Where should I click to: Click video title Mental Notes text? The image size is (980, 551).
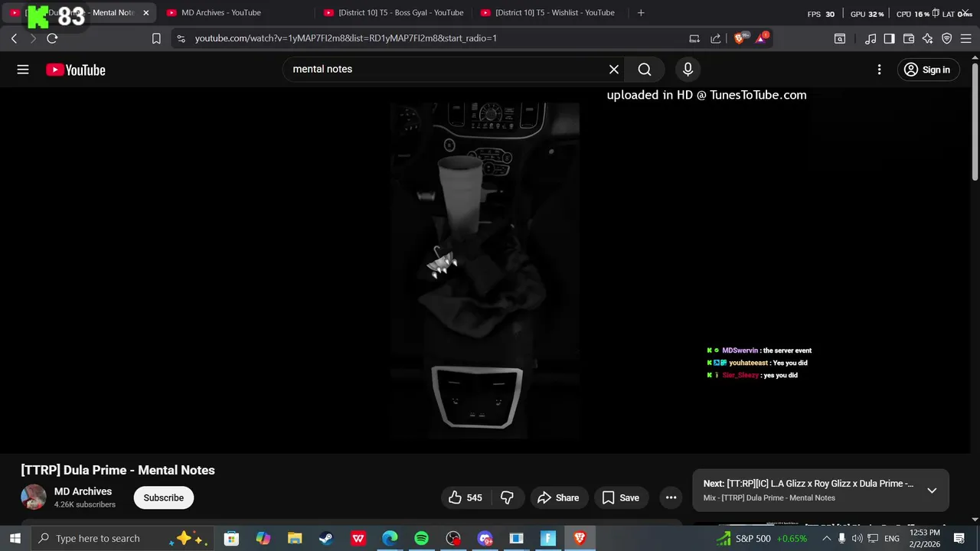point(118,471)
